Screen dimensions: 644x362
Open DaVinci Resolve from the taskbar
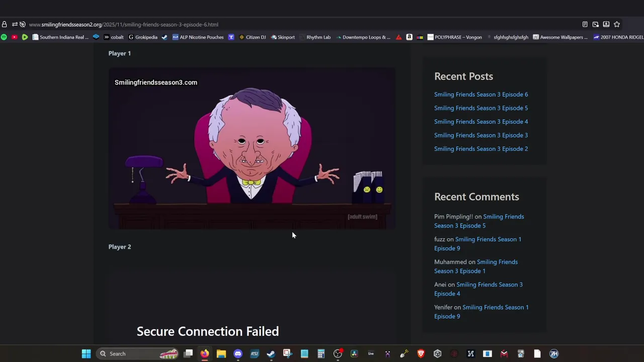point(354,353)
